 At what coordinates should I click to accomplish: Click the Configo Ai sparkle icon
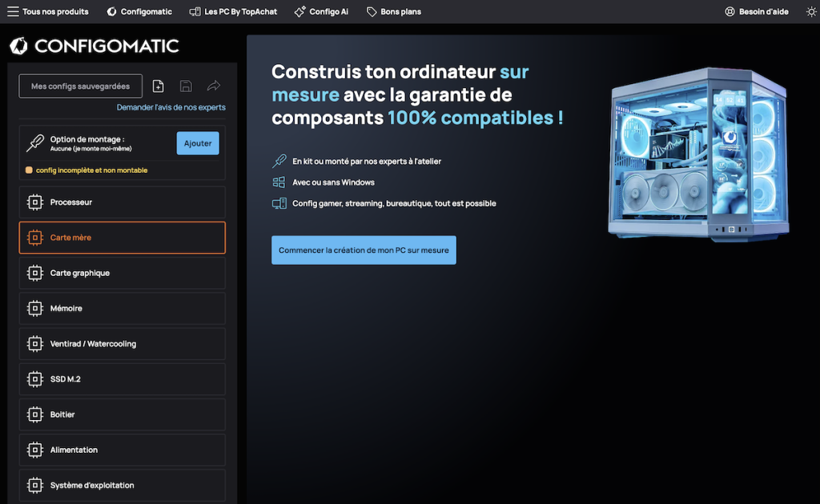[x=299, y=11]
